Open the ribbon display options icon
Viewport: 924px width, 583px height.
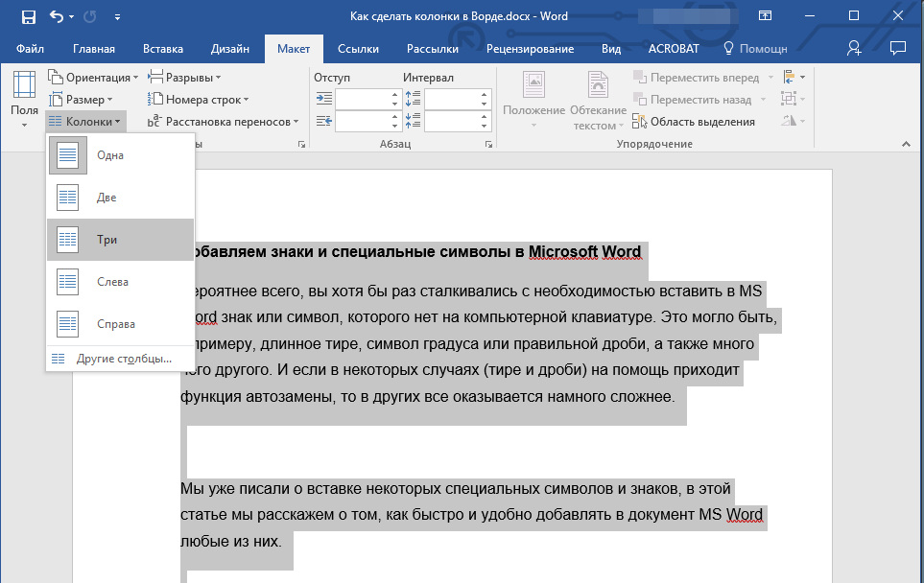click(766, 16)
